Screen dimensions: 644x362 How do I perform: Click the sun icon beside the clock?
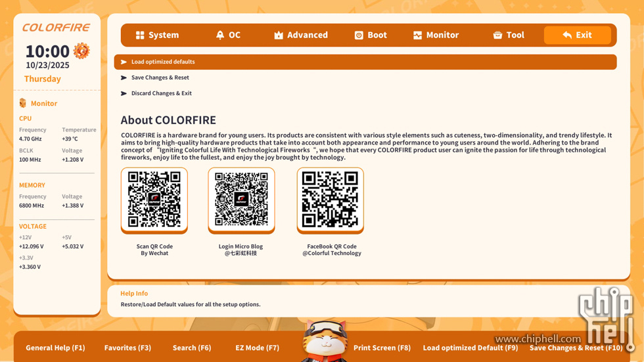point(81,51)
